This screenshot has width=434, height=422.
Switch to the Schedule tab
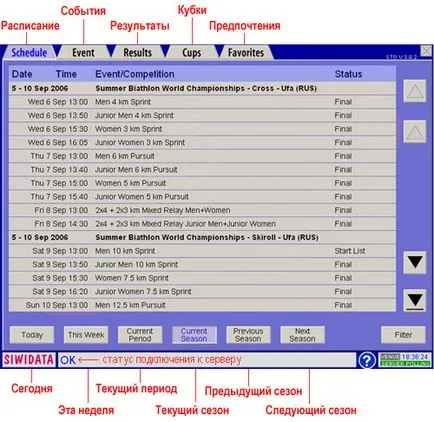point(29,52)
